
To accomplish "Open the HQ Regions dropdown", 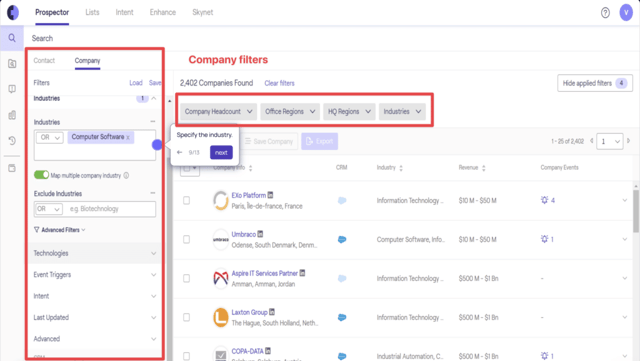I will pos(349,111).
